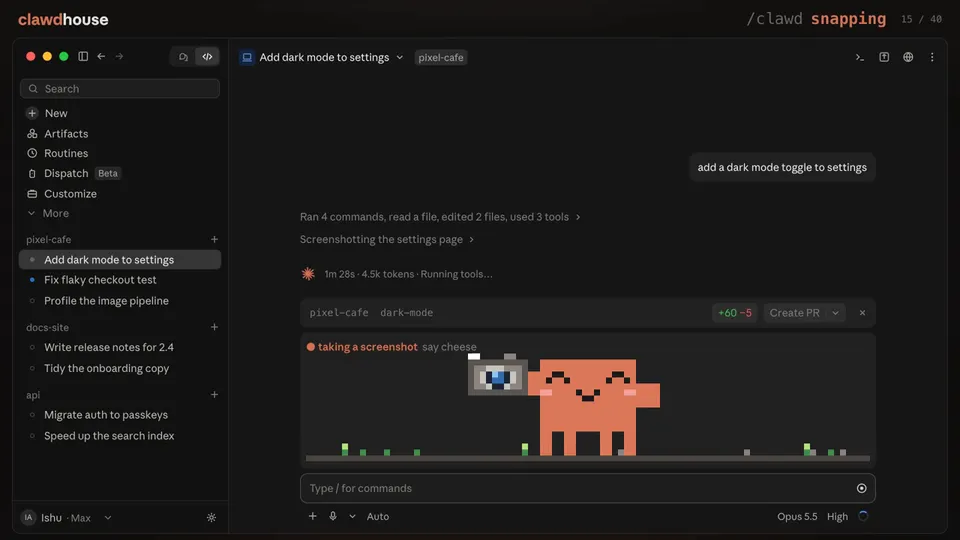Image resolution: width=960 pixels, height=540 pixels.
Task: Go forward with the right arrow
Action: 119,56
